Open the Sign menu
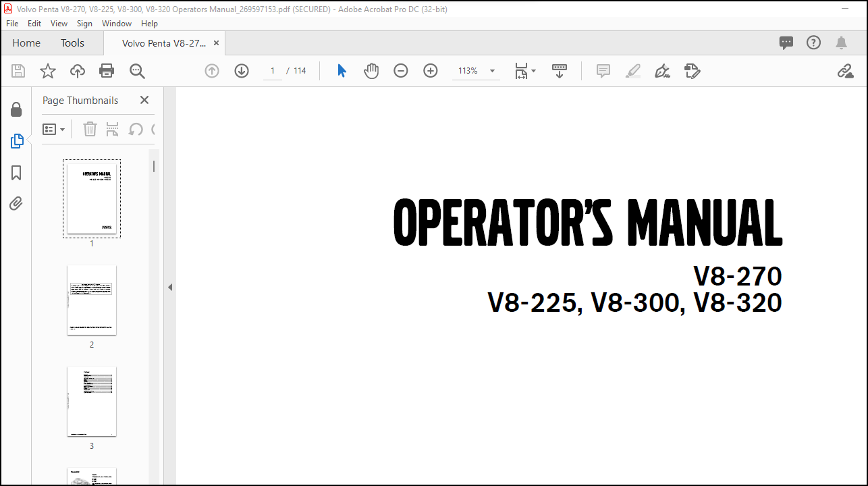The width and height of the screenshot is (868, 486). (84, 23)
